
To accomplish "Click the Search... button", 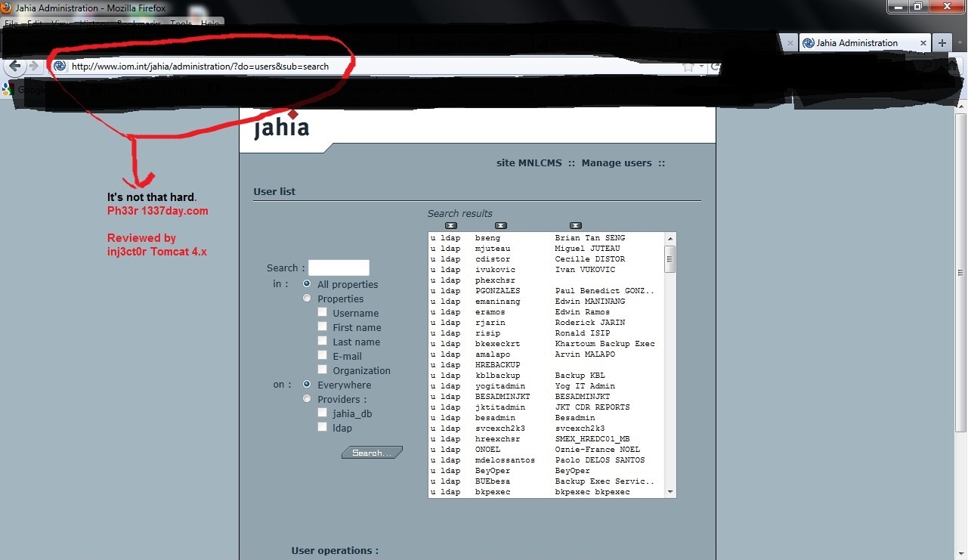I will pyautogui.click(x=372, y=453).
